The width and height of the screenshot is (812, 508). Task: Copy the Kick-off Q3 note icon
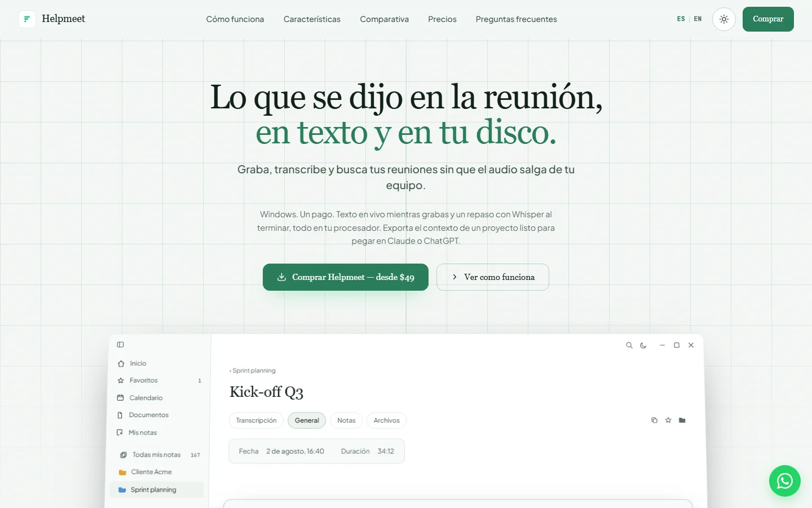coord(654,421)
